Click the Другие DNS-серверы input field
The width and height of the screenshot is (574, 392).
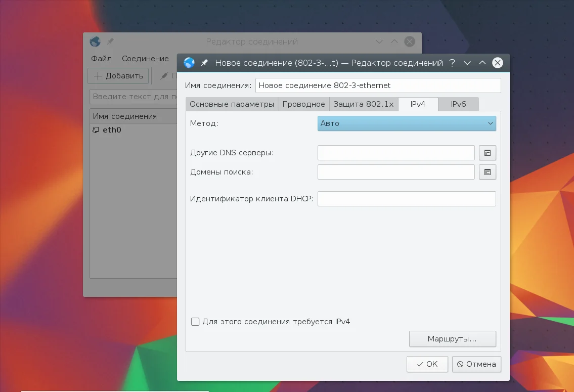[395, 153]
